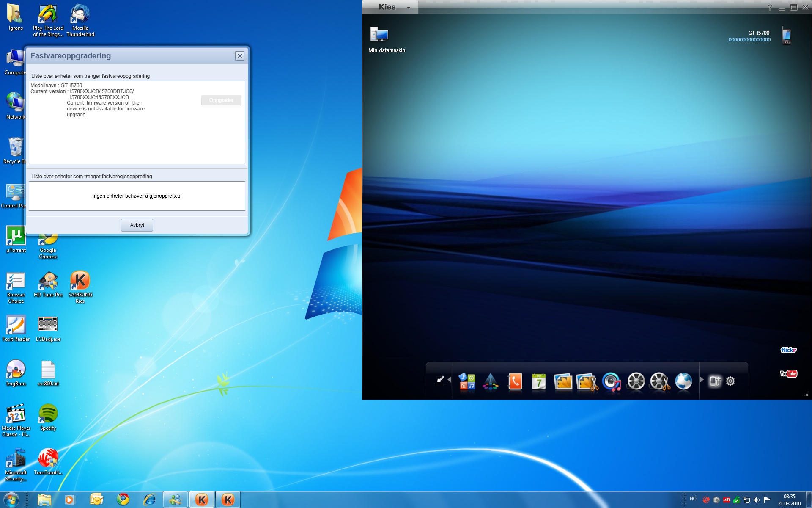
Task: Close the Fastvareoppgradering dialog
Action: [240, 56]
